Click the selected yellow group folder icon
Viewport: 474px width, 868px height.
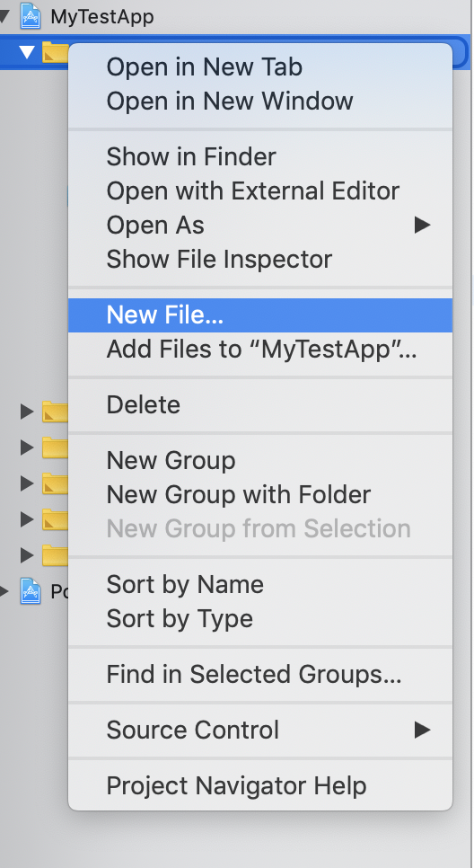[55, 52]
